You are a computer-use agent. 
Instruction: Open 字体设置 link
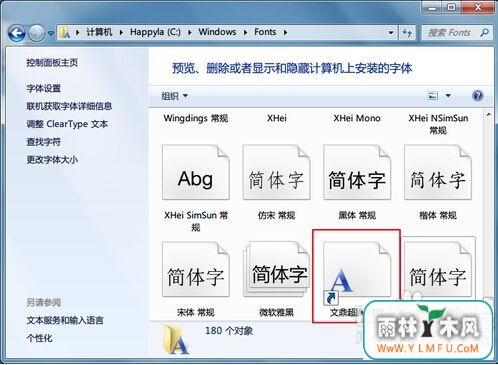click(44, 88)
